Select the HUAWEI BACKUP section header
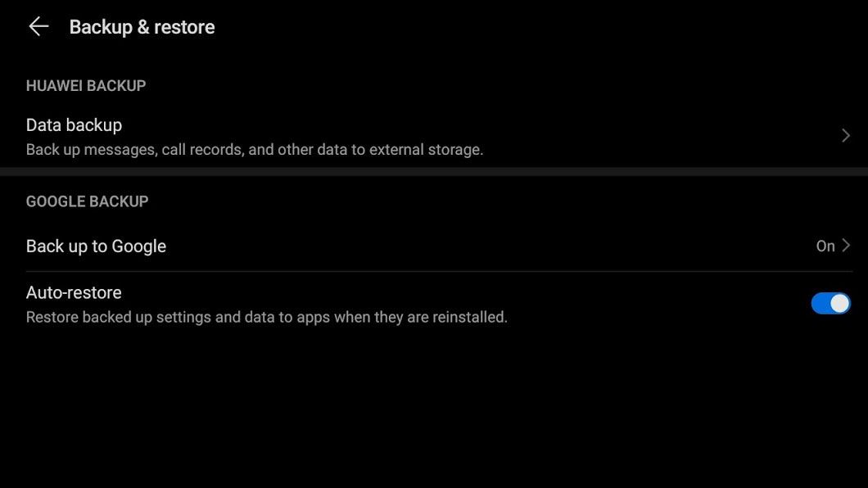Screen dimensions: 868x488 (x=85, y=85)
